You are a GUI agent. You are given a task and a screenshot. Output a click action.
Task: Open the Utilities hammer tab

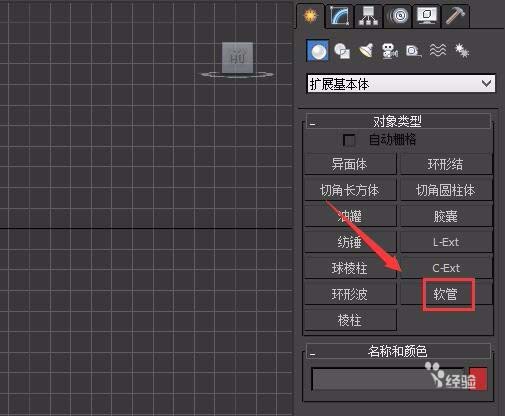click(x=455, y=16)
